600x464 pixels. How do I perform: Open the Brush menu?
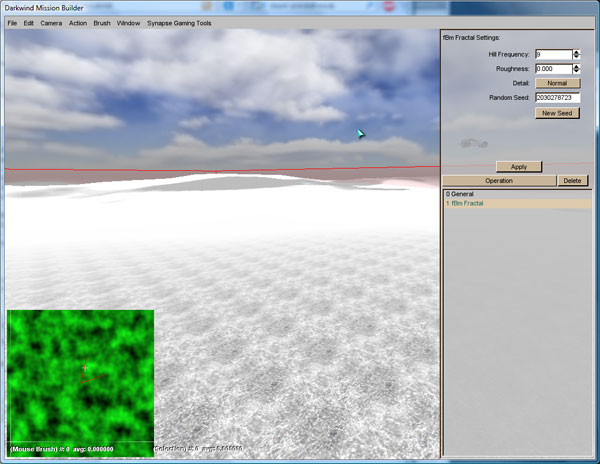point(102,22)
